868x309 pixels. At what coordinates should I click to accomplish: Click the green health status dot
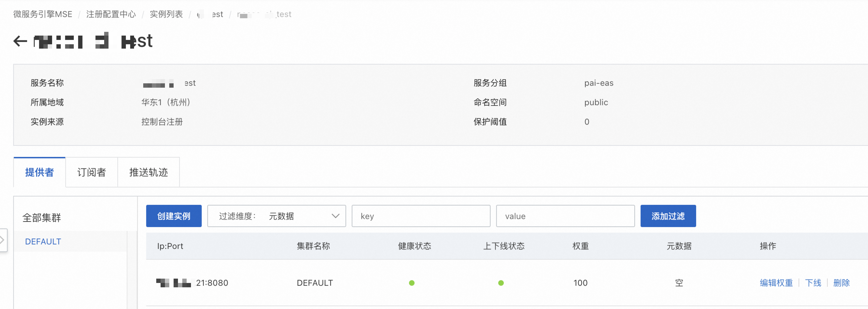pyautogui.click(x=411, y=283)
